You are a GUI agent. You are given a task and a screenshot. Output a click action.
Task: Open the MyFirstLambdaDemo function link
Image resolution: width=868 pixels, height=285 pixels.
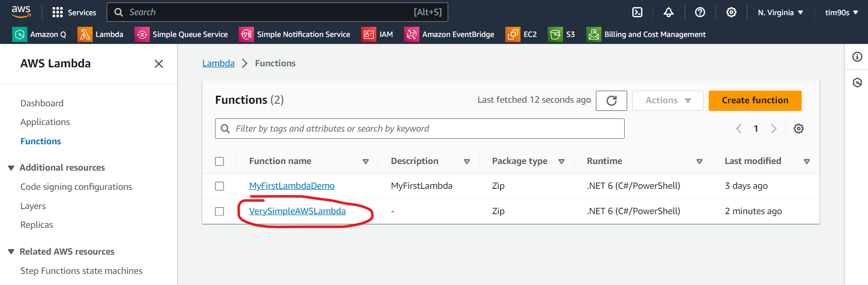pyautogui.click(x=292, y=186)
